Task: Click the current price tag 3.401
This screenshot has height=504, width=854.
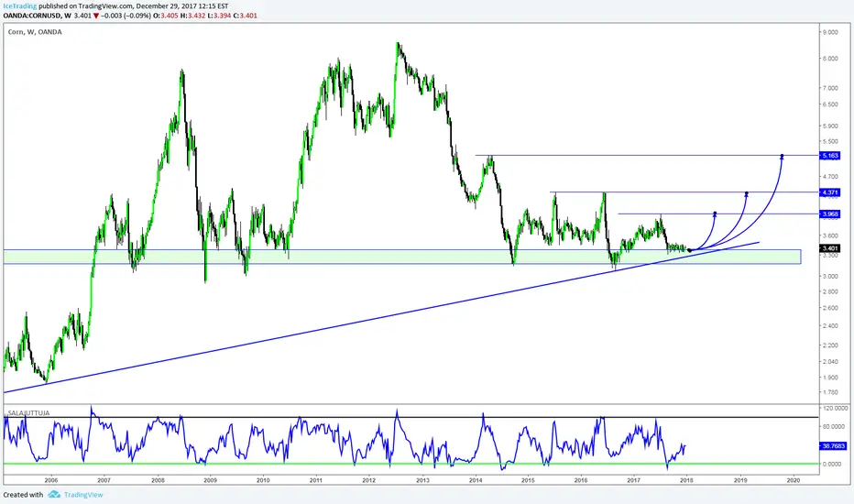Action: coord(830,248)
